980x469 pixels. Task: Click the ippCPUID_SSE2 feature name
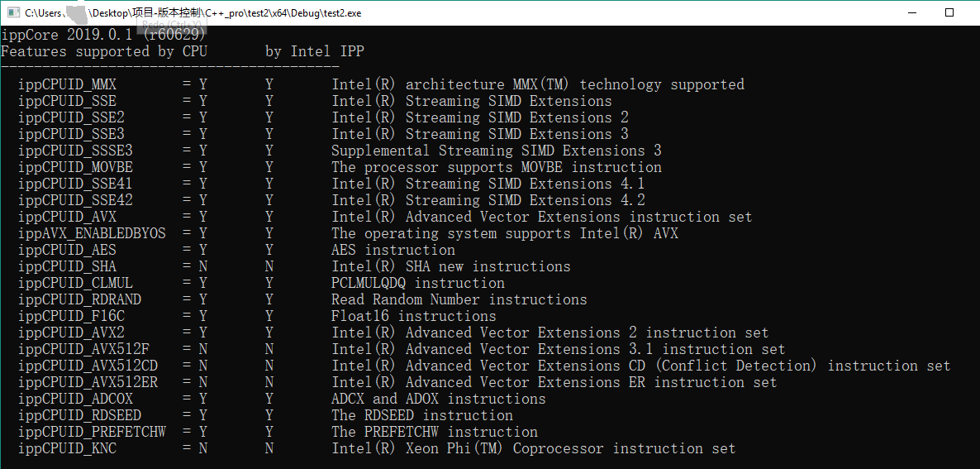[71, 117]
